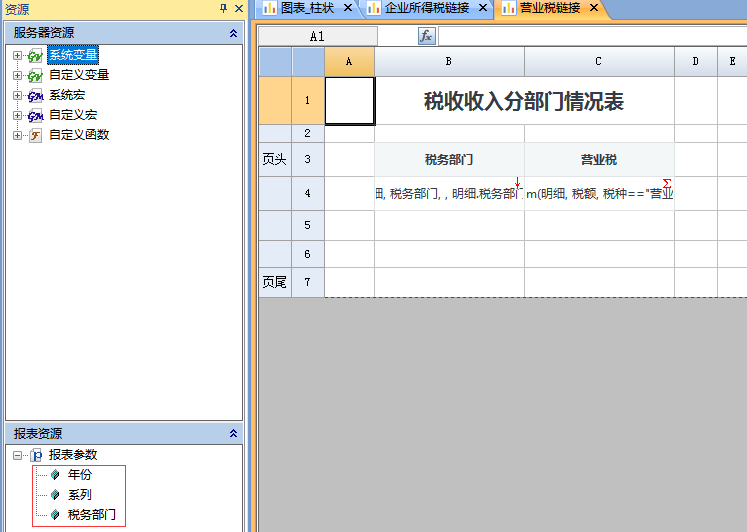Image resolution: width=747 pixels, height=532 pixels.
Task: Collapse the 报表资源 section
Action: 233,434
